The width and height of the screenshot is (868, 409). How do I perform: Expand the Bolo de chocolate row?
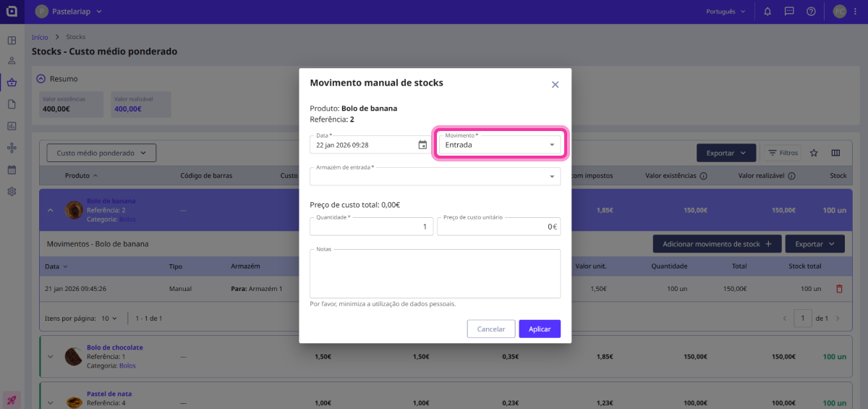pyautogui.click(x=51, y=356)
